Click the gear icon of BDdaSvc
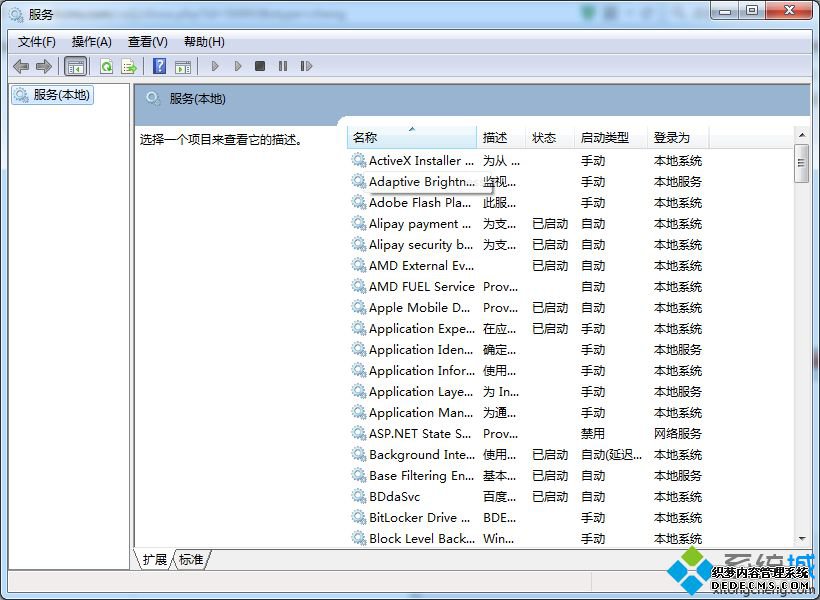Viewport: 820px width, 600px height. tap(358, 496)
